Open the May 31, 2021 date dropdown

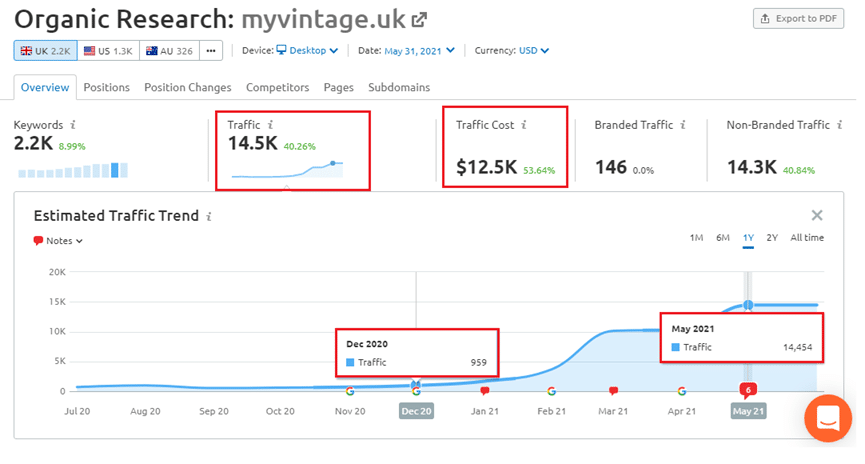pyautogui.click(x=419, y=51)
